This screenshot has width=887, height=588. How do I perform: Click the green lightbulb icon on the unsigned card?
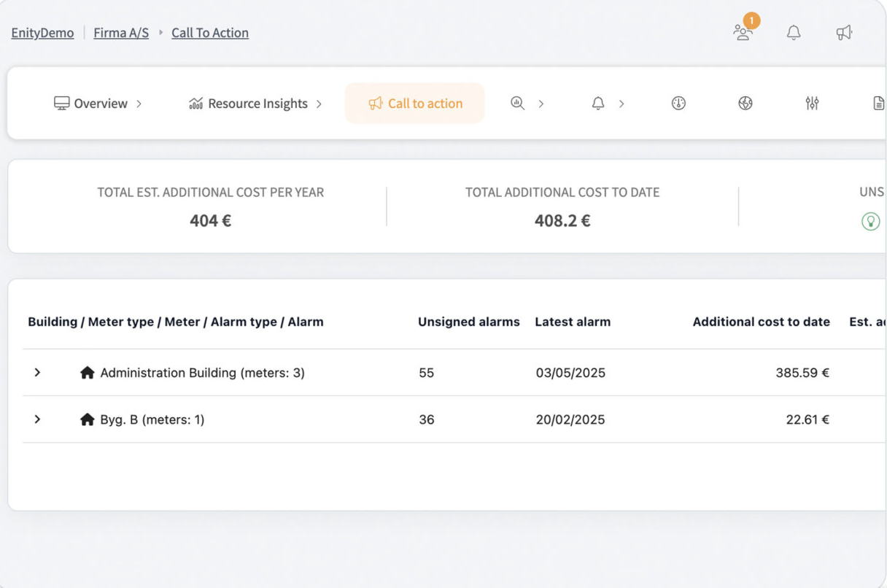tap(870, 221)
